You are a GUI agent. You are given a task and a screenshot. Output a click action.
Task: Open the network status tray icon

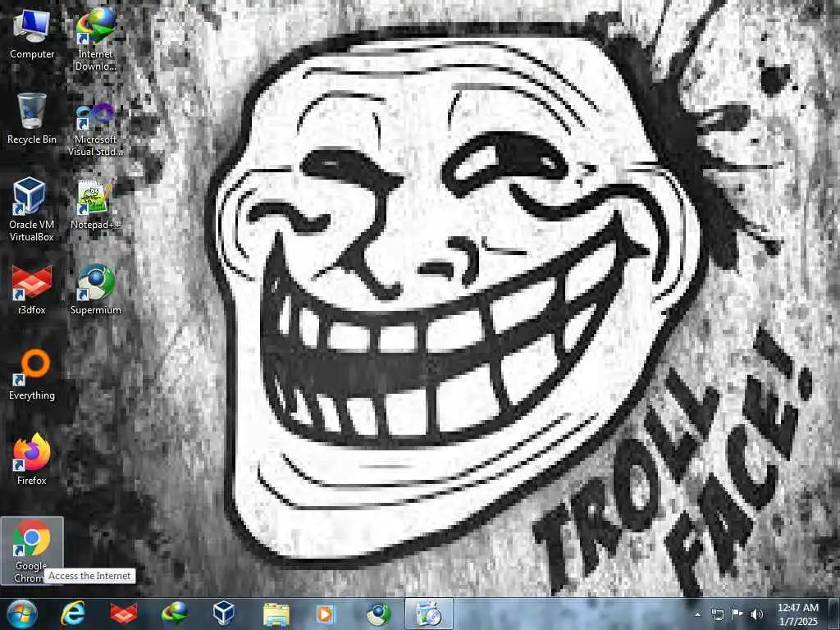[x=717, y=614]
